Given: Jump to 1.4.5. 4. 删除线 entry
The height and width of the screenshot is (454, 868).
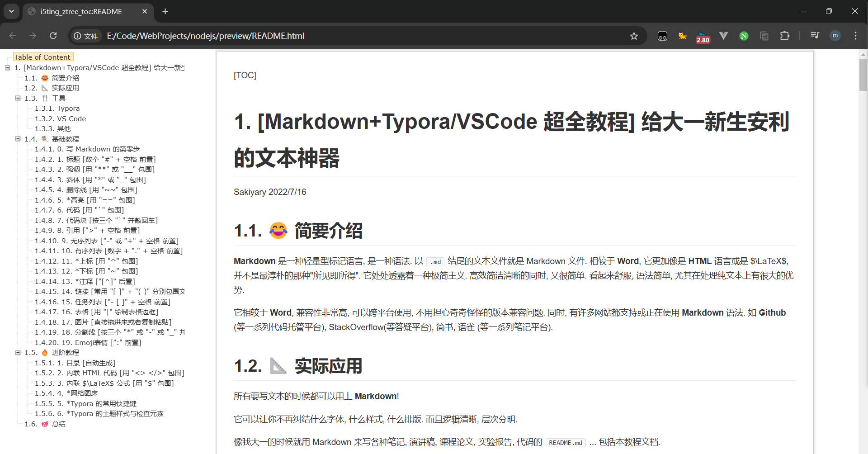Looking at the screenshot, I should point(86,190).
